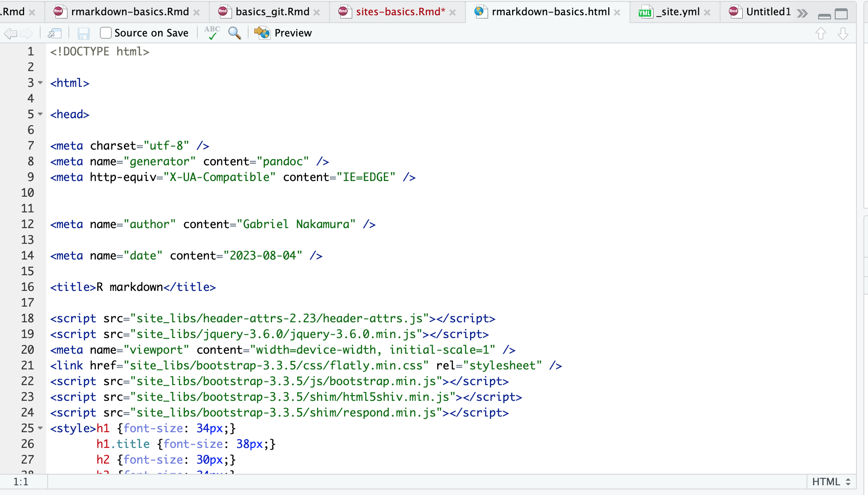Open find and replace magnifier

point(235,33)
